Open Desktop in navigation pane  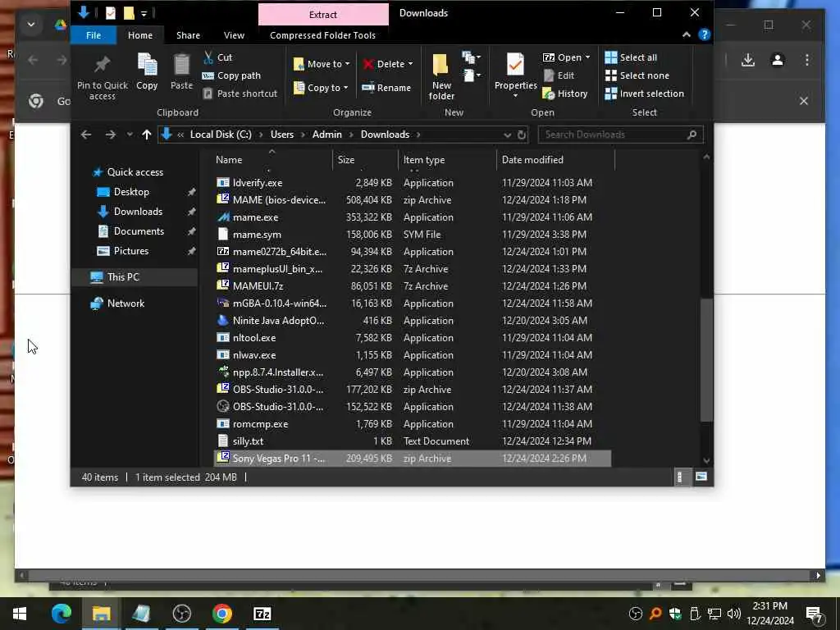[x=131, y=192]
